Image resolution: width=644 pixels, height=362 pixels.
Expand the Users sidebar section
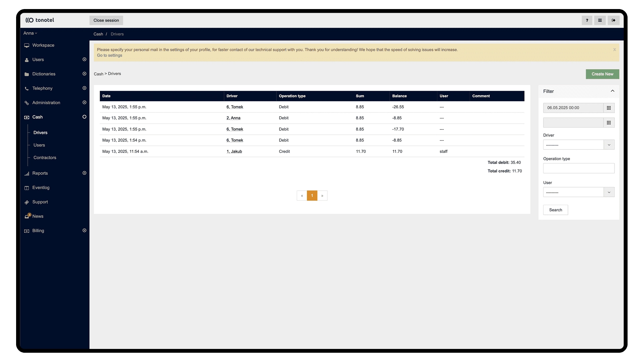click(x=84, y=59)
